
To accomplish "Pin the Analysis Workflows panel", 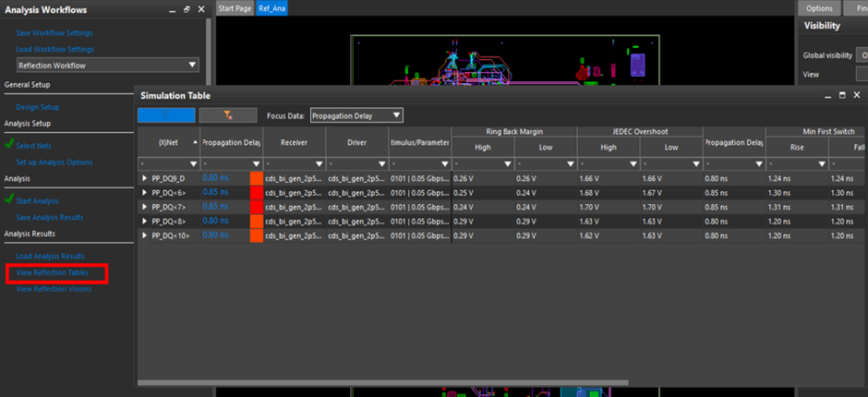I will 171,9.
